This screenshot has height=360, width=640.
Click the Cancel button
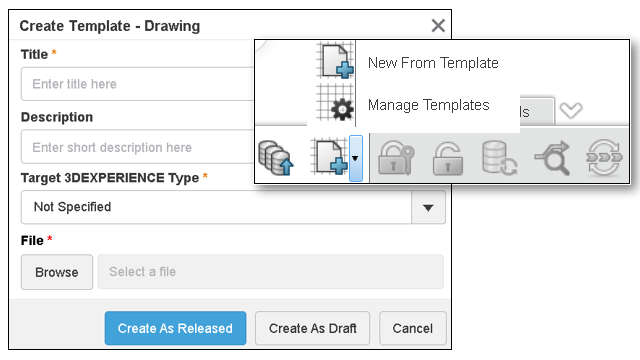(x=413, y=328)
